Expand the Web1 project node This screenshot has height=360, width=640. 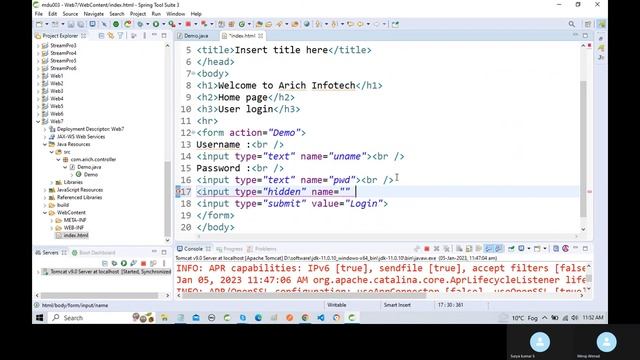pyautogui.click(x=38, y=76)
